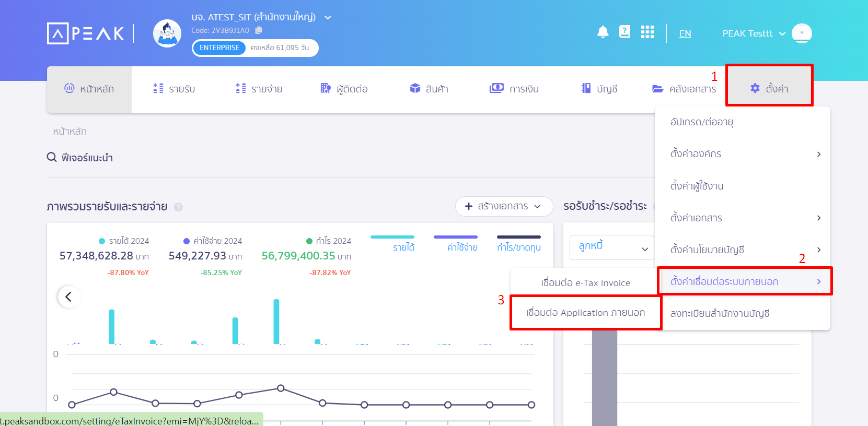This screenshot has width=868, height=426.
Task: Go to the หน้าหลัก home tab
Action: click(89, 89)
